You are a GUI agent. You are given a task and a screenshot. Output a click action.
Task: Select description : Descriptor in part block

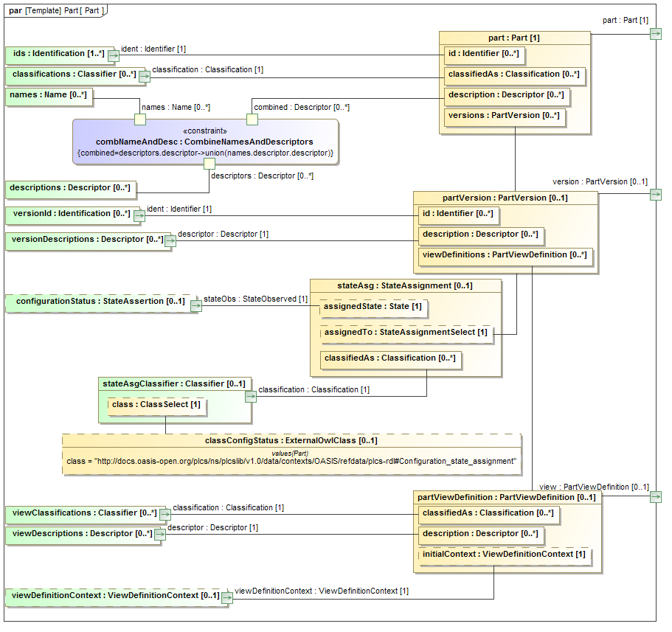507,96
